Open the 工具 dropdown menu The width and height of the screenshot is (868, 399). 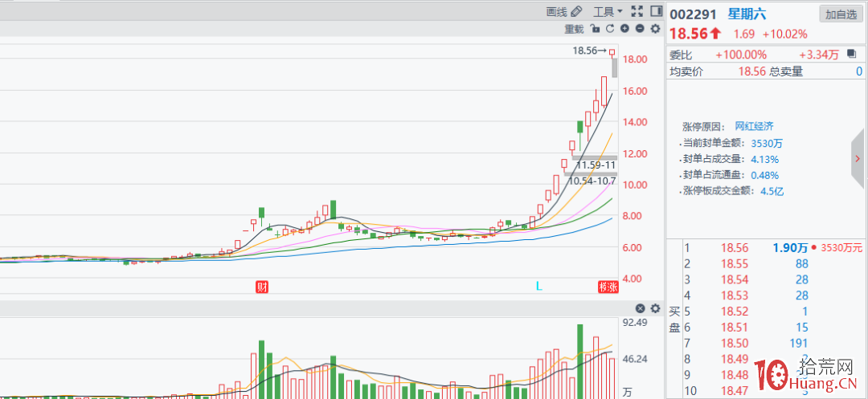point(608,11)
